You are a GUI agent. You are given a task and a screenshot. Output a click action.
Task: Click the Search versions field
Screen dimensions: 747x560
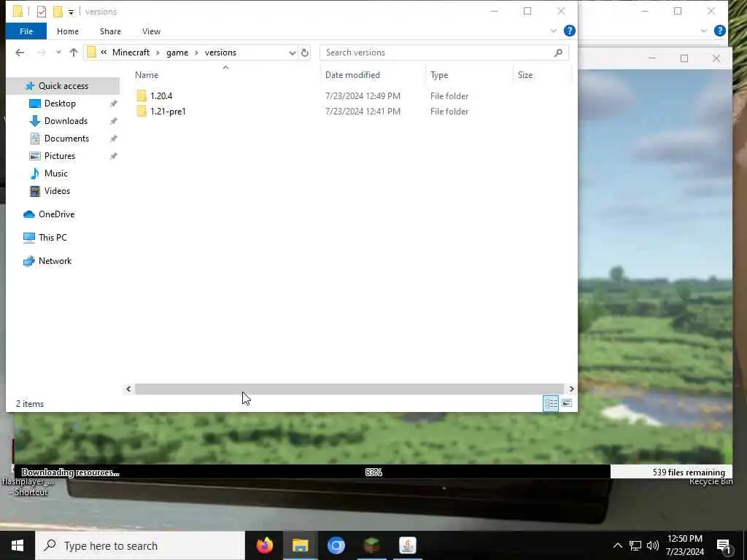click(x=444, y=52)
